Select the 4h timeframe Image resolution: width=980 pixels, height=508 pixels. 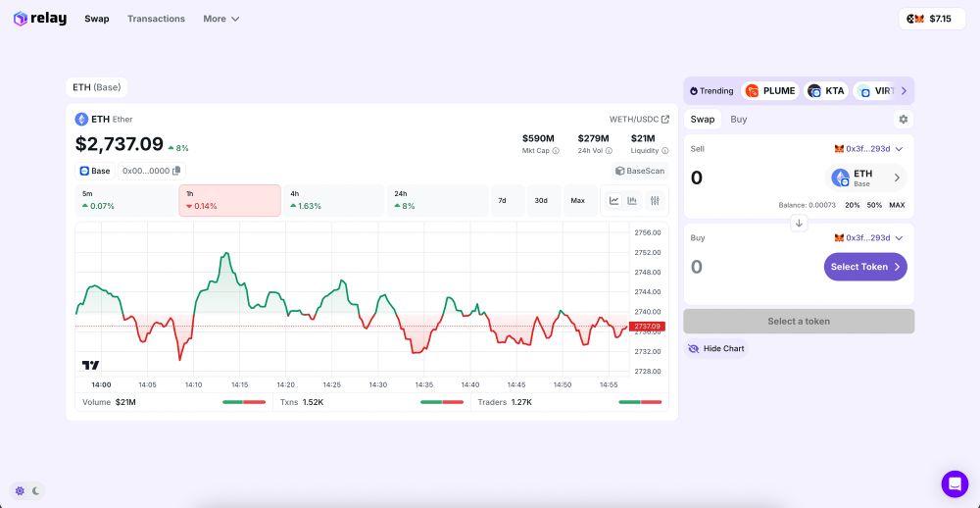[x=334, y=200]
